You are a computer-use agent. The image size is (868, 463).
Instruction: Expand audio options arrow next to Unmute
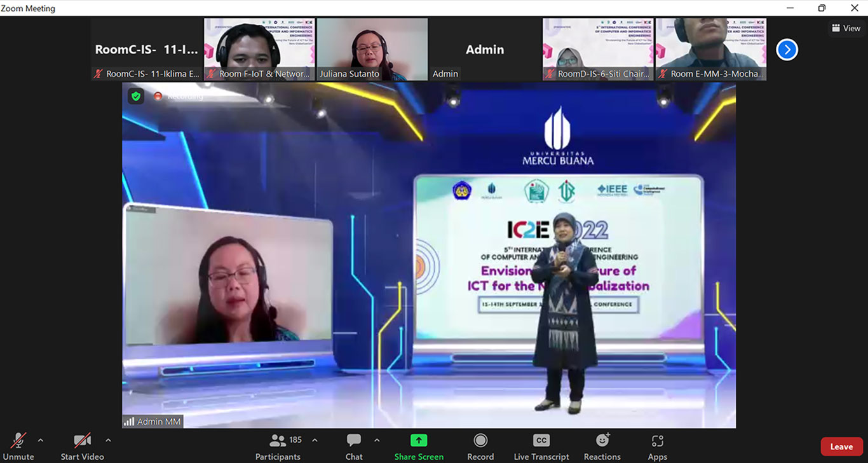coord(41,440)
